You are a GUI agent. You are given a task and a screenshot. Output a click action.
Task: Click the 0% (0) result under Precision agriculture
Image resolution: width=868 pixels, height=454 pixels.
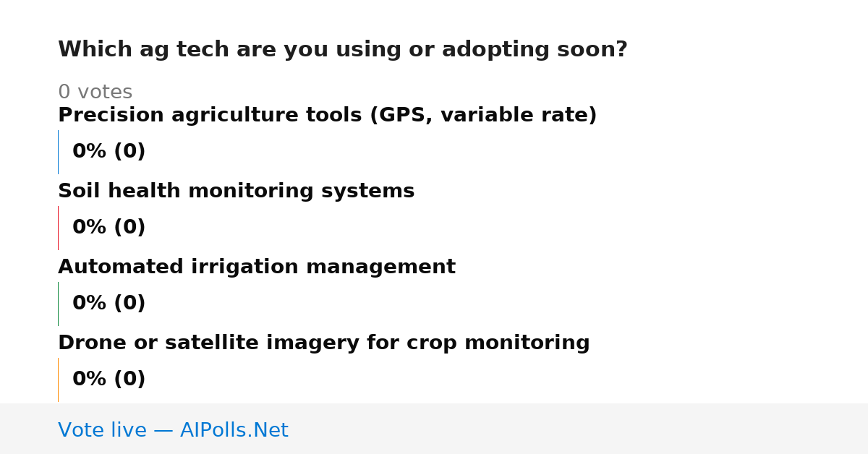[109, 152]
